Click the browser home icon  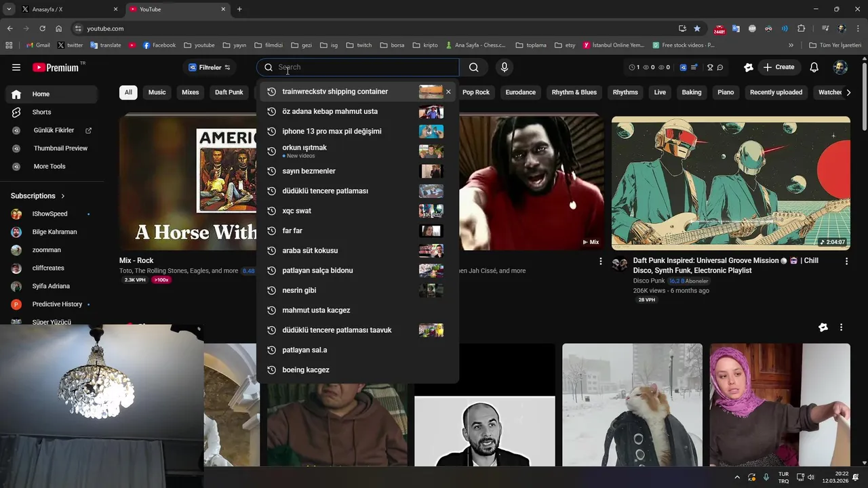59,28
